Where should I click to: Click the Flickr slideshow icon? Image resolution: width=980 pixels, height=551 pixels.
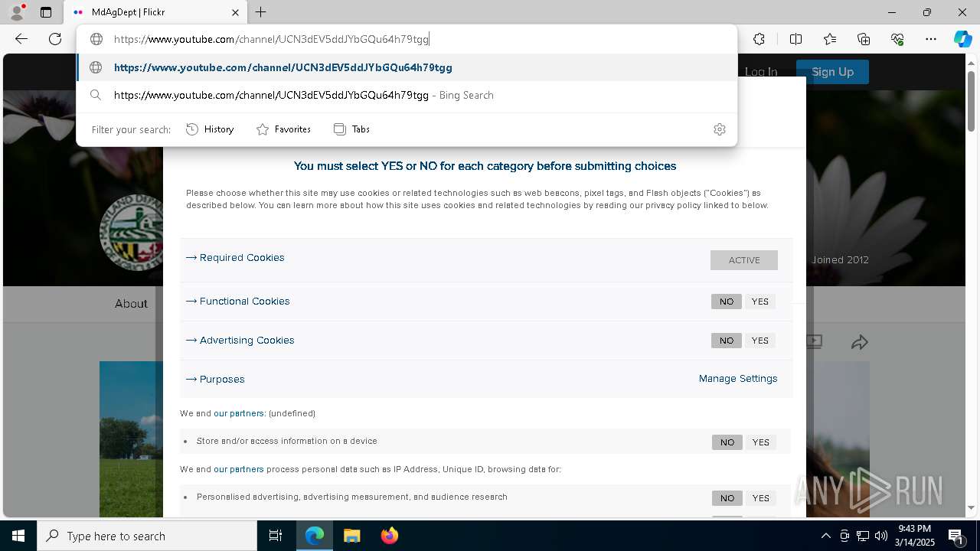(x=814, y=342)
